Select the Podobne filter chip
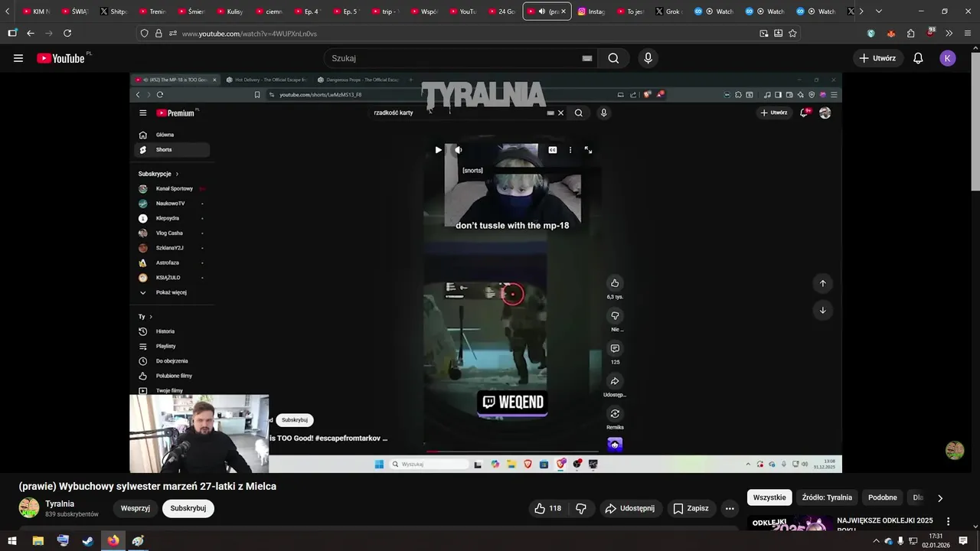Viewport: 980px width, 551px height. pyautogui.click(x=882, y=497)
